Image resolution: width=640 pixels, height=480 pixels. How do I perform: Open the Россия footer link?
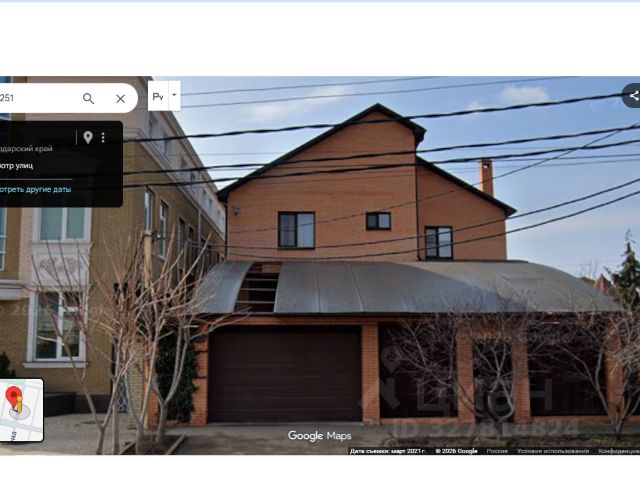(x=497, y=451)
